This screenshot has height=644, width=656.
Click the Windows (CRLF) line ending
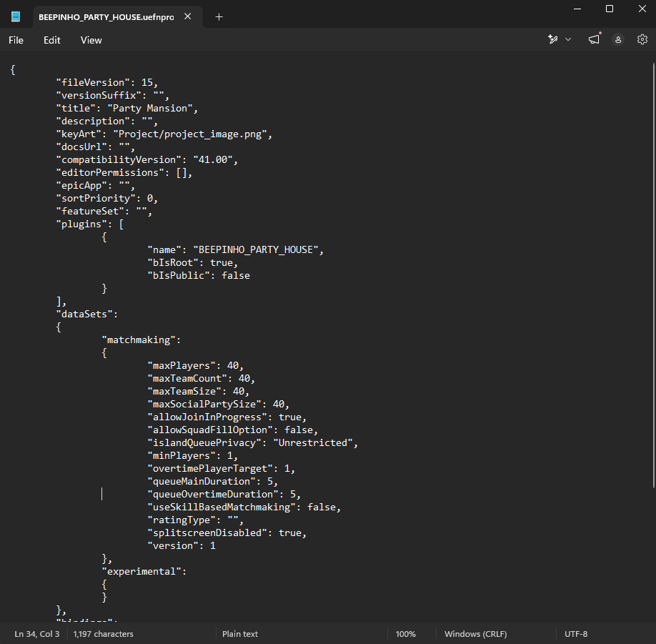[x=475, y=634]
